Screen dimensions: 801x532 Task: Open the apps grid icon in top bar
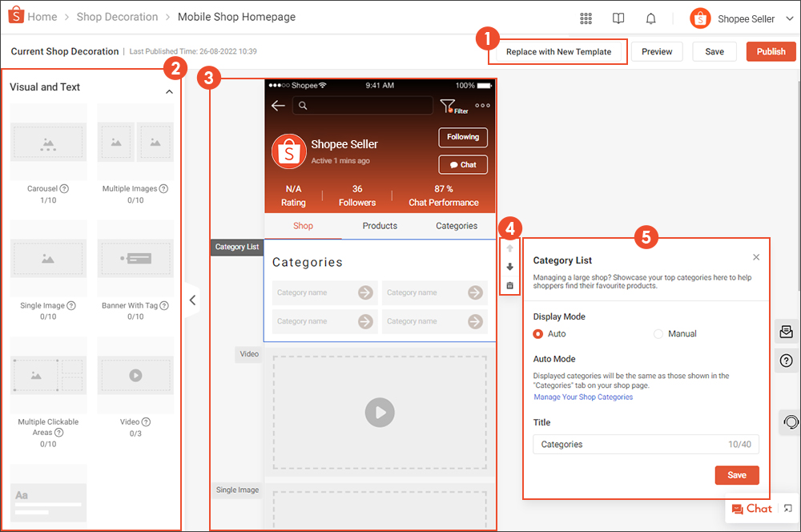pyautogui.click(x=586, y=18)
